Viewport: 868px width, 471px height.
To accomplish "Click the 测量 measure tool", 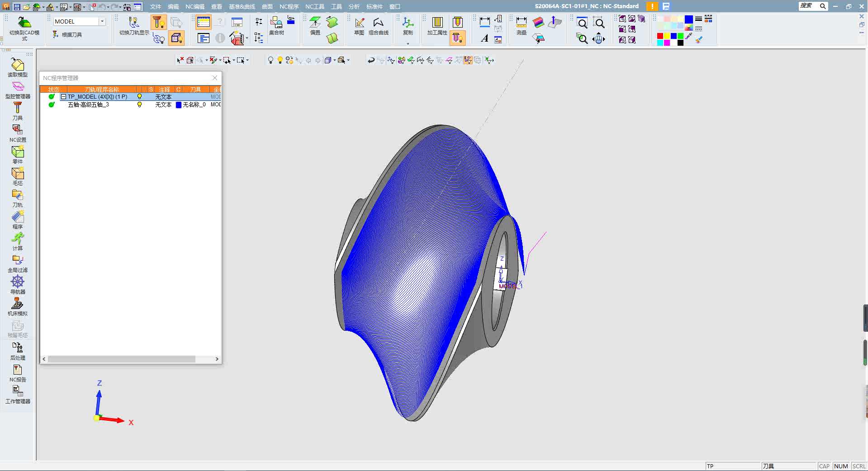I will coord(522,26).
